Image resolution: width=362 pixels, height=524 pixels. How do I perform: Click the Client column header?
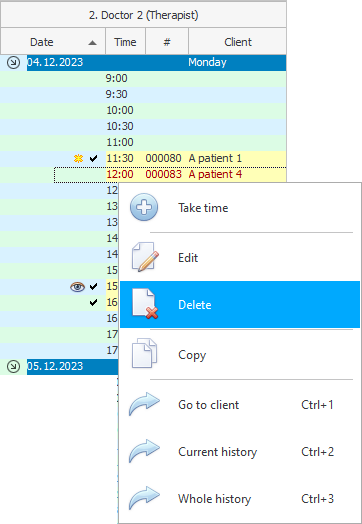click(x=238, y=42)
